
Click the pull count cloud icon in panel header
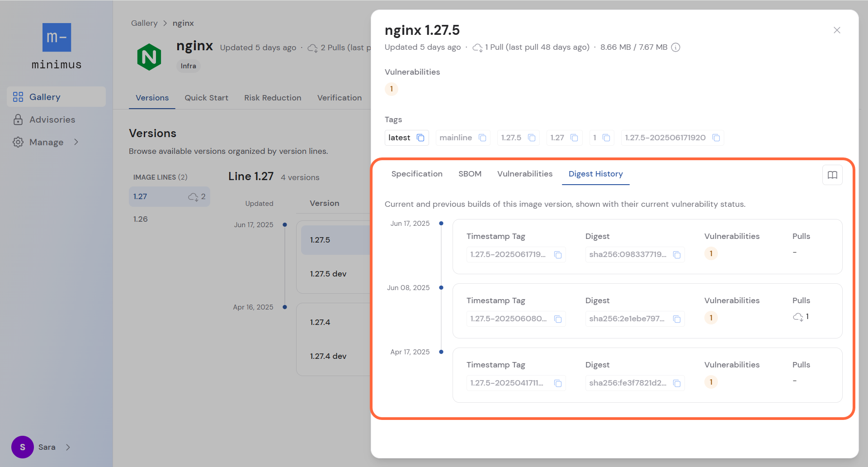tap(477, 48)
